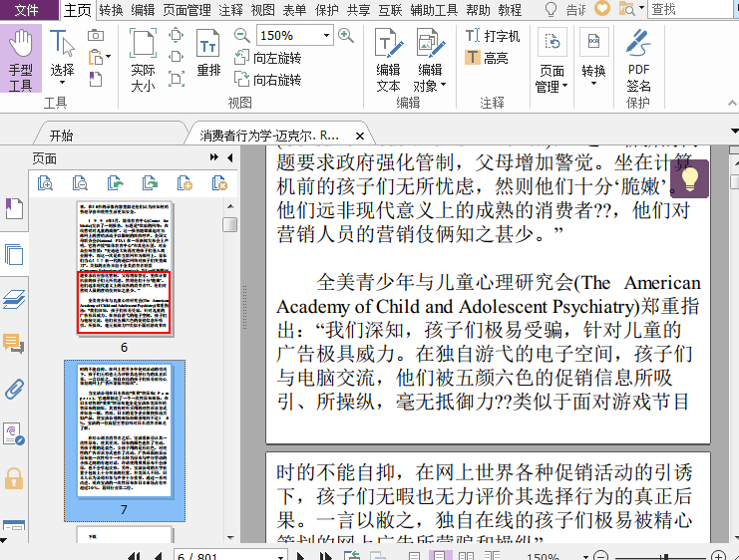Click the Reflow (重排) icon
This screenshot has height=560, width=739.
208,57
